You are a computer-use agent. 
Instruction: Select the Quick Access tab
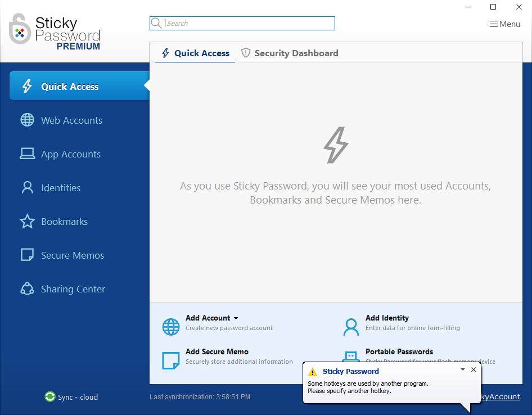click(x=195, y=53)
